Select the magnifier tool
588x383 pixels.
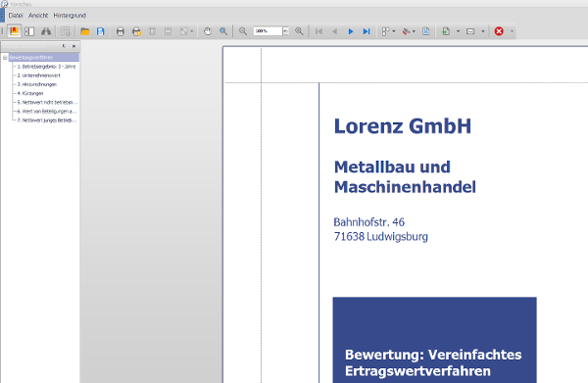[223, 31]
